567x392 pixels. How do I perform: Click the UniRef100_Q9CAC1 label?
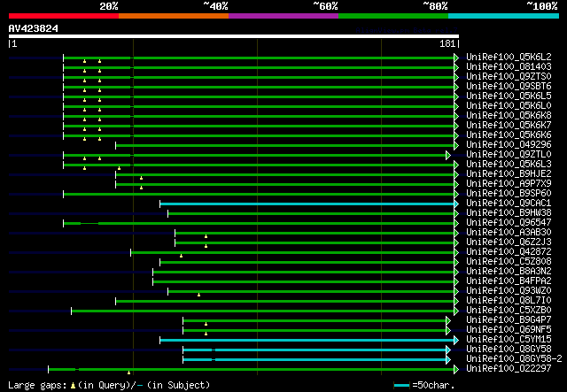coord(509,204)
